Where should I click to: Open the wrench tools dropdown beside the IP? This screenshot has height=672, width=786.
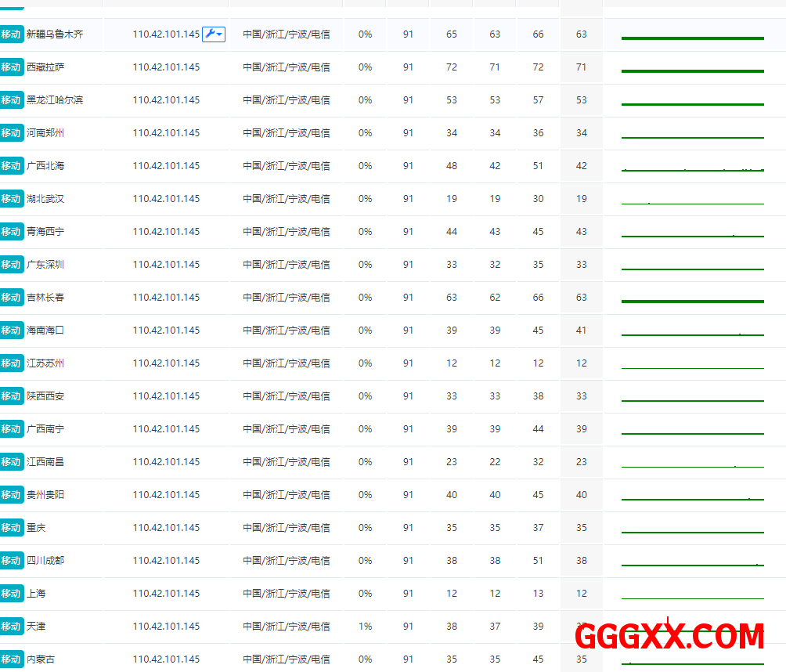click(214, 34)
